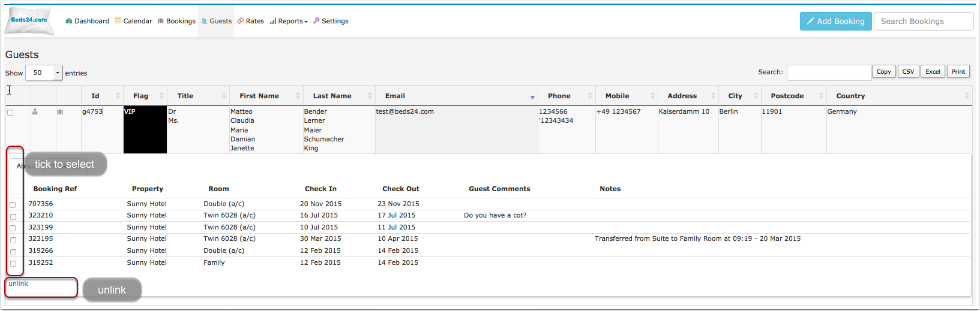Image resolution: width=980 pixels, height=311 pixels.
Task: Click into the guests Search box
Action: (x=829, y=73)
